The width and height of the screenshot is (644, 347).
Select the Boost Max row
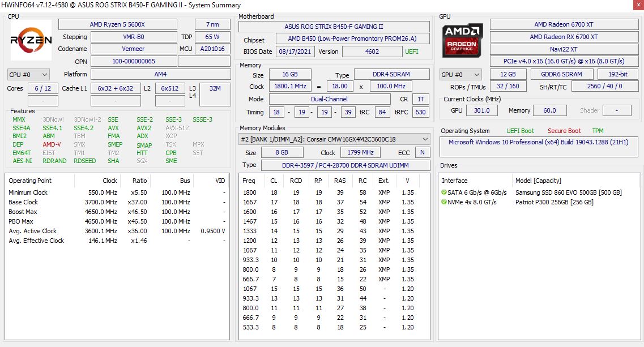[x=117, y=212]
